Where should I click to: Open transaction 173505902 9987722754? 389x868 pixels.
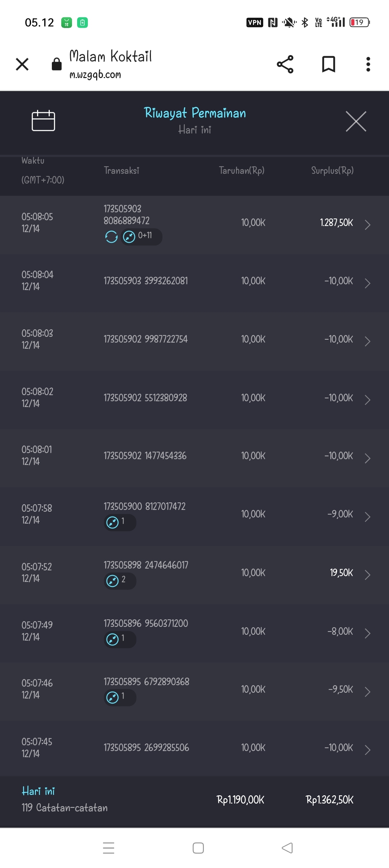(146, 339)
